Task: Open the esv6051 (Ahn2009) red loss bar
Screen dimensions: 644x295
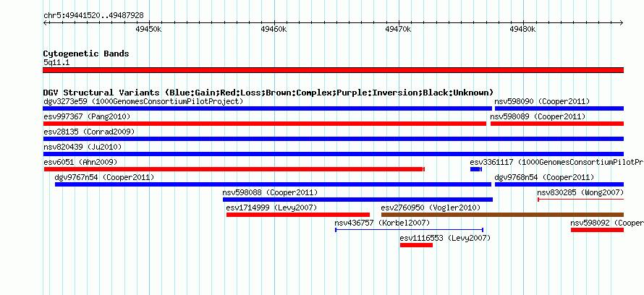Action: (234, 169)
